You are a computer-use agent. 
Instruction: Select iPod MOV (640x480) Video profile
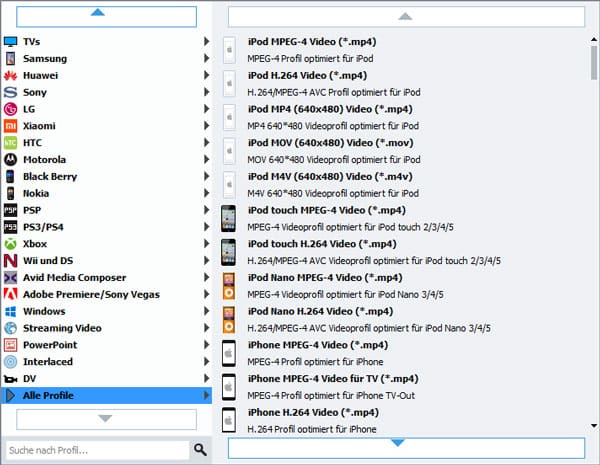point(404,151)
